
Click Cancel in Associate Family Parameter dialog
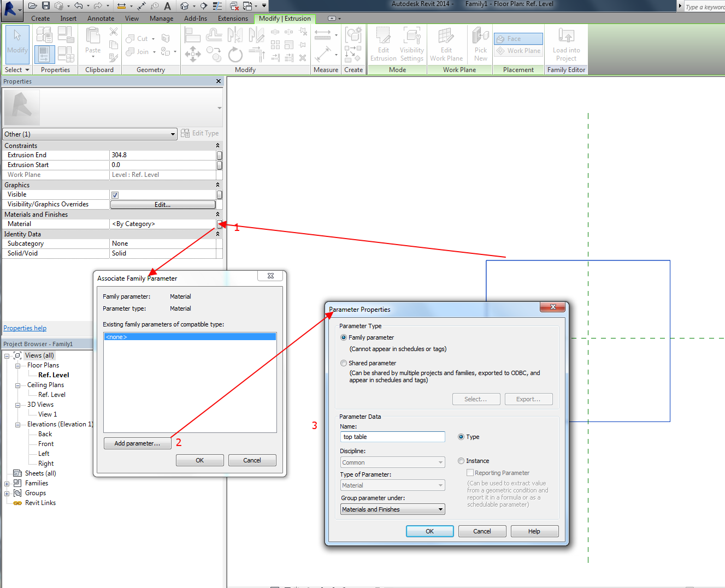(252, 460)
